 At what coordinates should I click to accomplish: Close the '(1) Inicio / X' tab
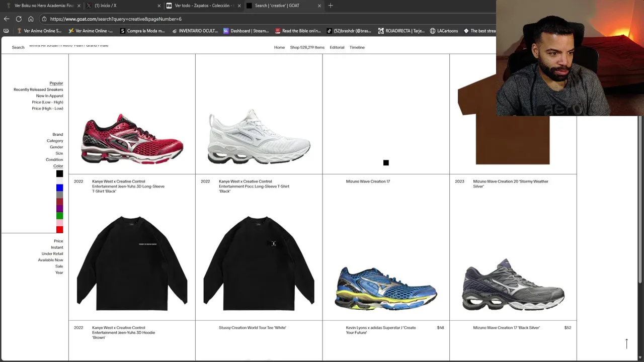[159, 6]
